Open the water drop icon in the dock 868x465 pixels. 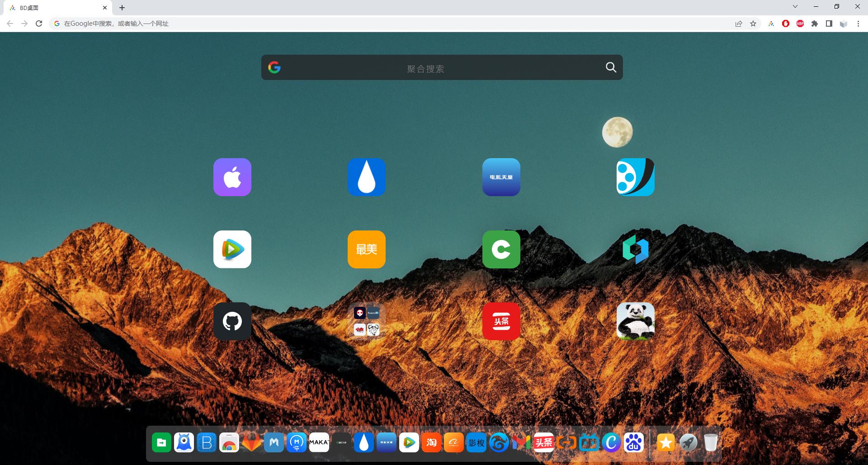coord(364,443)
